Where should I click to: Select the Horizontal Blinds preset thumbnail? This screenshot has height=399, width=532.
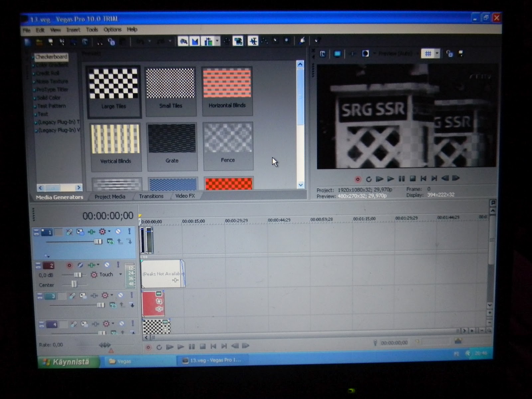pyautogui.click(x=227, y=91)
